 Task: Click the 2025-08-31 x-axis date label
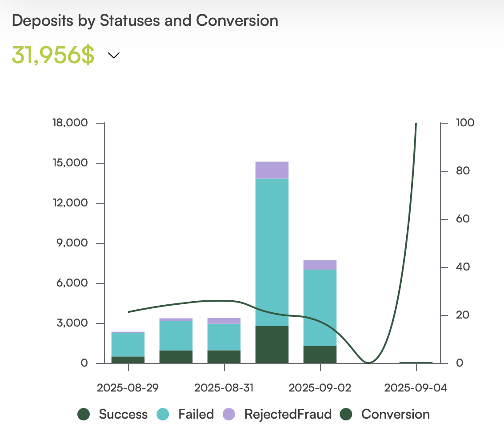224,388
